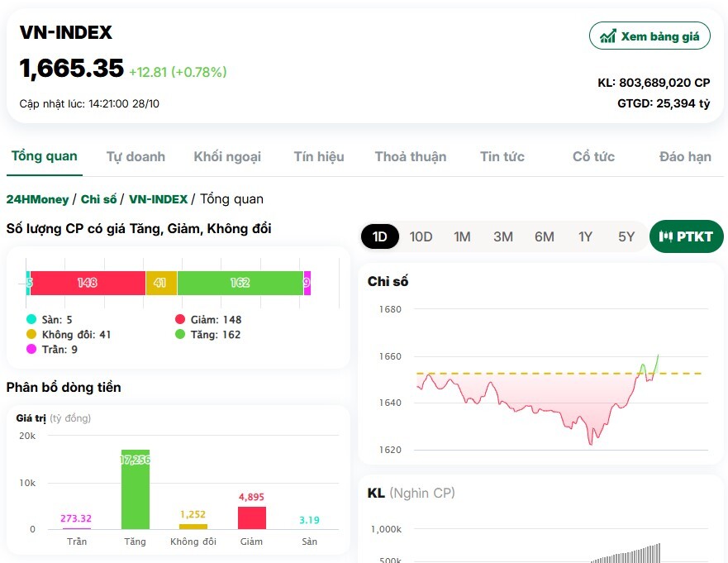Click the KL (Nghìn CP) chart heading
The width and height of the screenshot is (728, 563).
[411, 493]
